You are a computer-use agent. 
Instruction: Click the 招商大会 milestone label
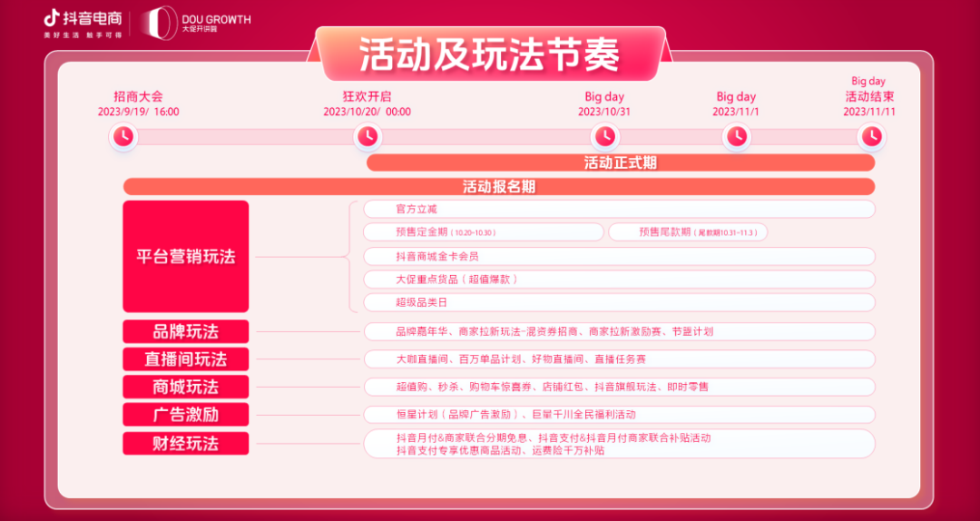(x=138, y=96)
